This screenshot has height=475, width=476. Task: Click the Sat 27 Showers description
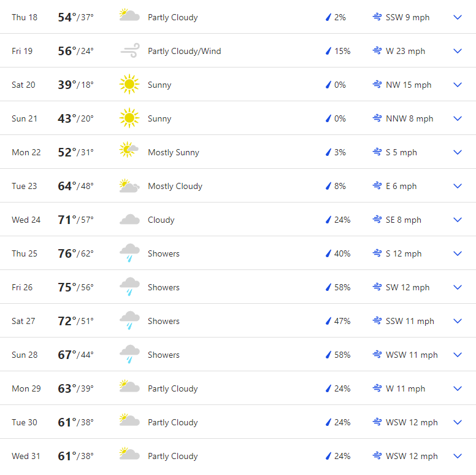pyautogui.click(x=164, y=321)
